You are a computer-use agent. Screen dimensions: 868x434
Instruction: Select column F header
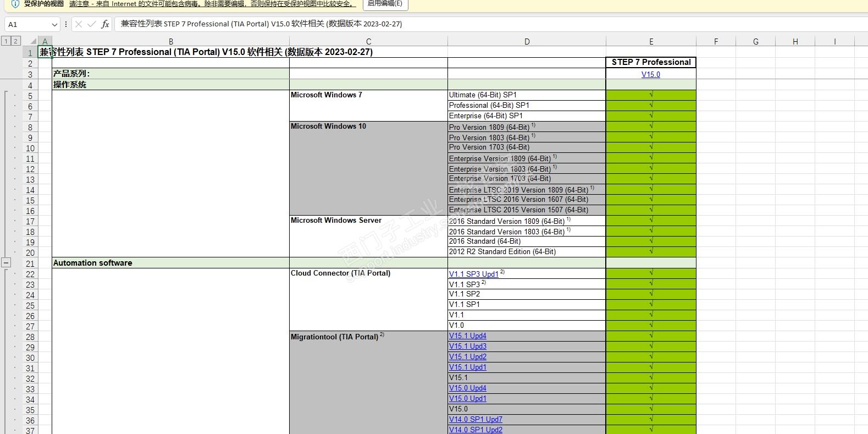[x=716, y=41]
